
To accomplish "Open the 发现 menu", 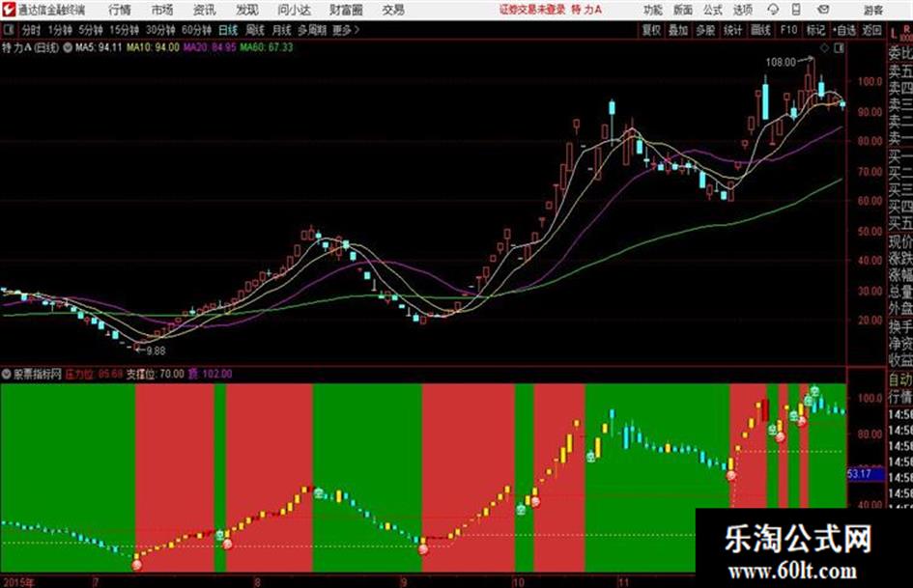I will click(247, 10).
